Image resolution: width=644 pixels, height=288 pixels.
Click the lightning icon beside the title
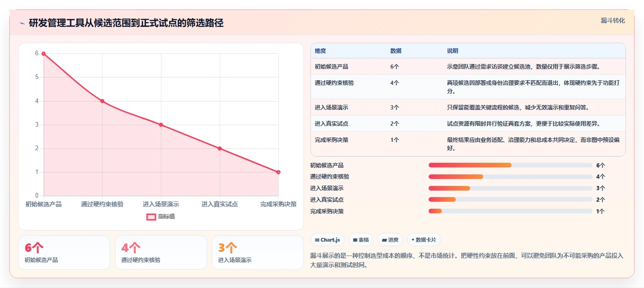22,23
